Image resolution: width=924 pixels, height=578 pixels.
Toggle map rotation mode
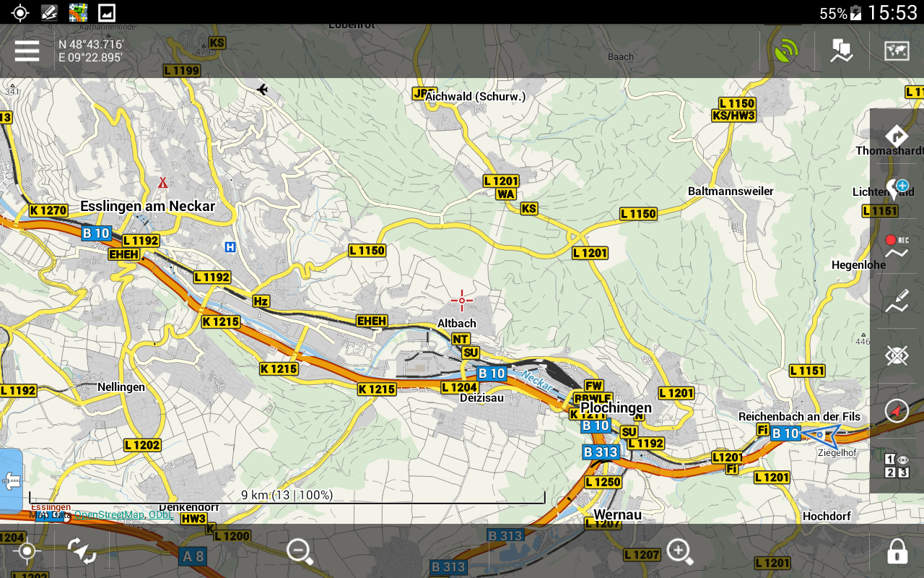click(82, 551)
